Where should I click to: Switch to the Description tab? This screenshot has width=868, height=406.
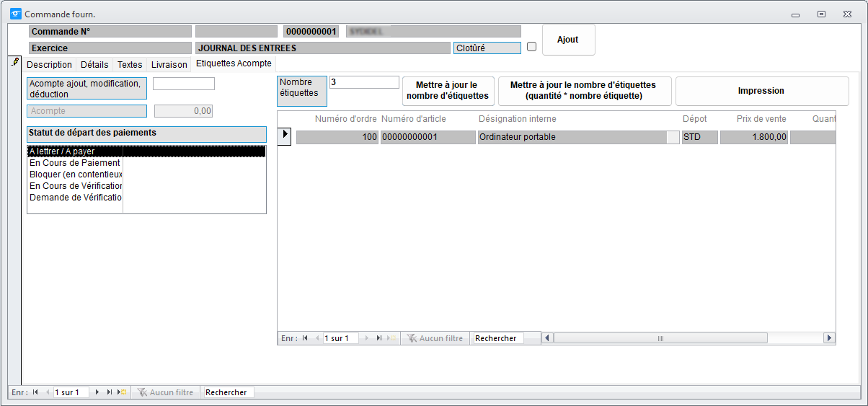point(49,65)
